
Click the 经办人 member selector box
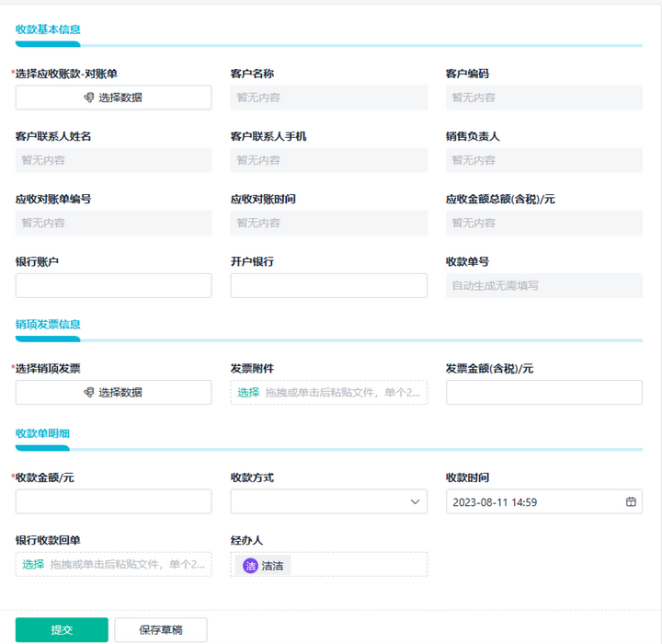(359, 565)
